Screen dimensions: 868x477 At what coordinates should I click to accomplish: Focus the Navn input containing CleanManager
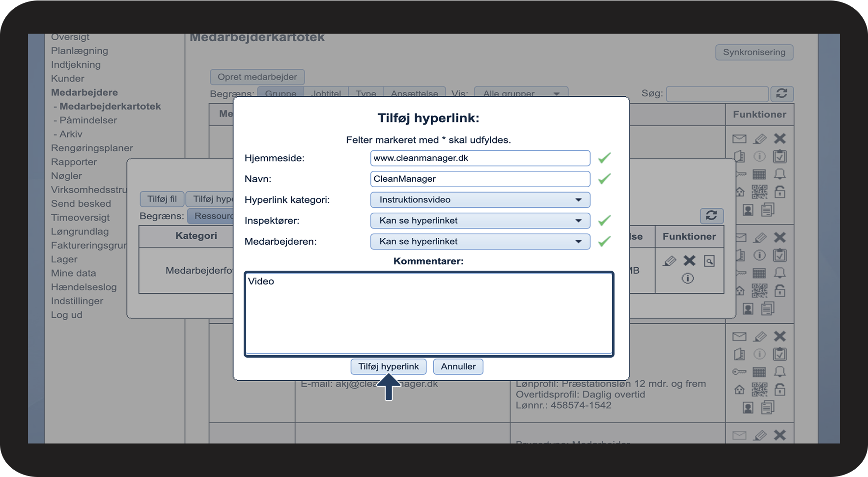pos(480,179)
